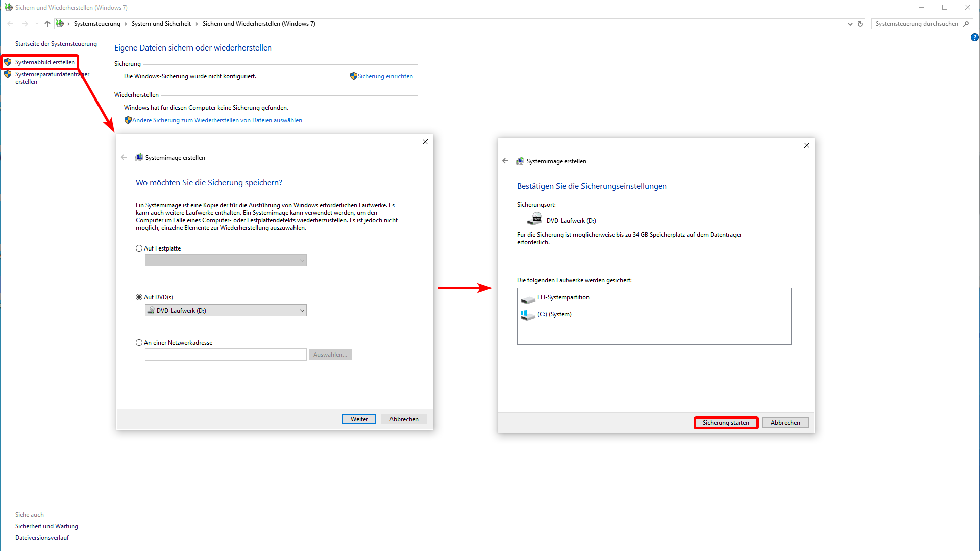Select the Auf Festplatte radio option
The image size is (980, 551).
pyautogui.click(x=139, y=248)
